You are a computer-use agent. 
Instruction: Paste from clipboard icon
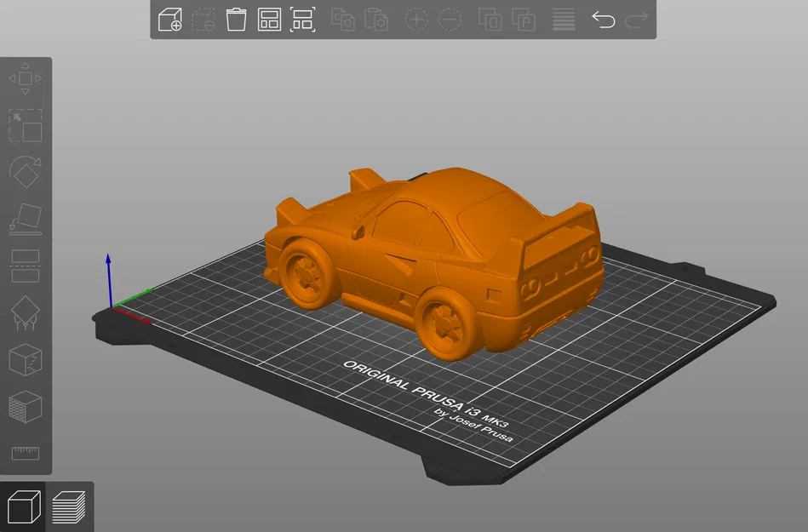pos(376,20)
